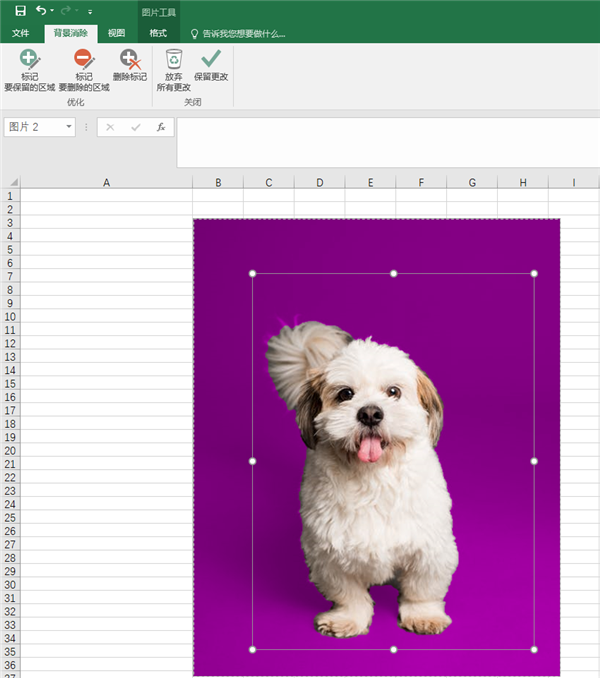This screenshot has height=678, width=600.
Task: Expand Customize Quick Access Toolbar menu
Action: [90, 12]
